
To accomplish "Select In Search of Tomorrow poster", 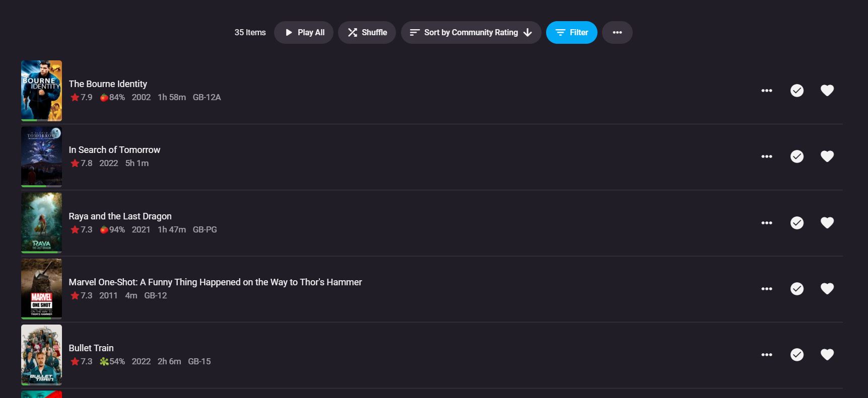I will coord(41,156).
